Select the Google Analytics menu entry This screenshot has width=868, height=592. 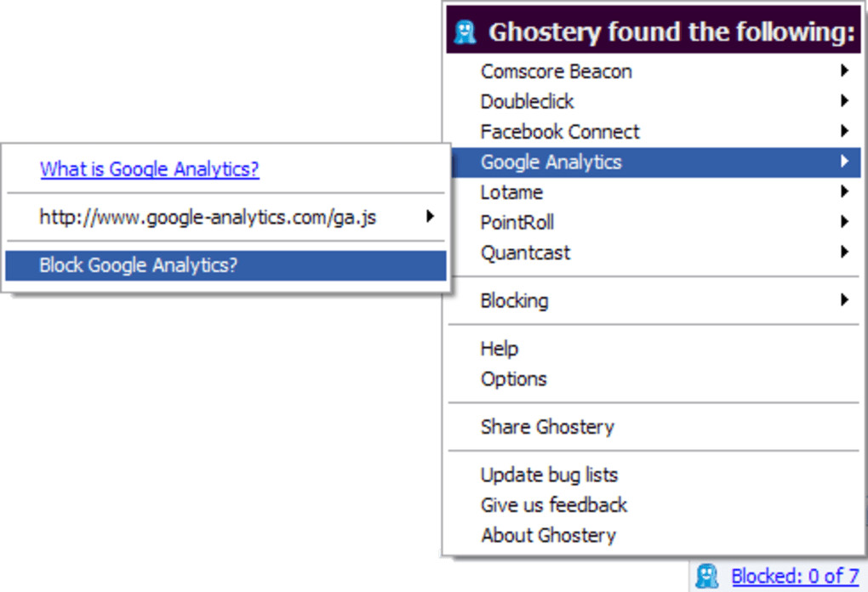(551, 162)
